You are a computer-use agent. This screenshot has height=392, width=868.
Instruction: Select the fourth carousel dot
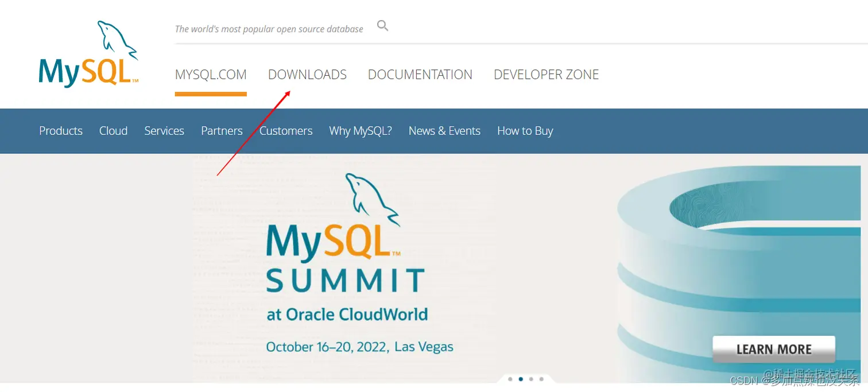coord(541,379)
